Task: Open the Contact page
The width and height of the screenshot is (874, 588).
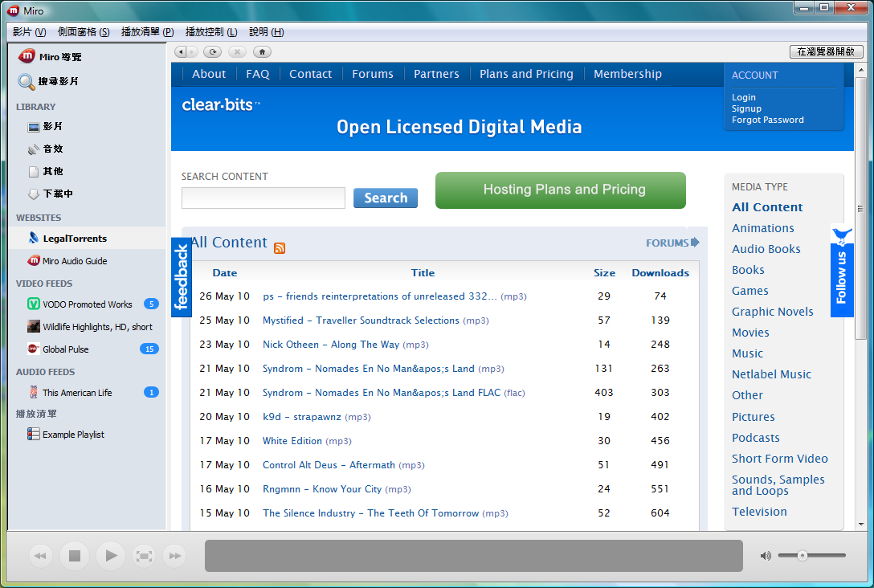Action: [x=310, y=74]
